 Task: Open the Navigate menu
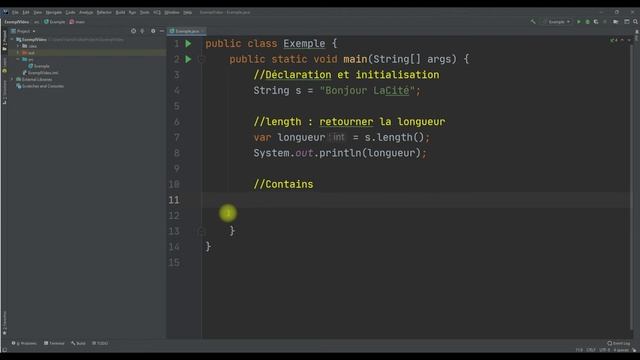point(53,12)
